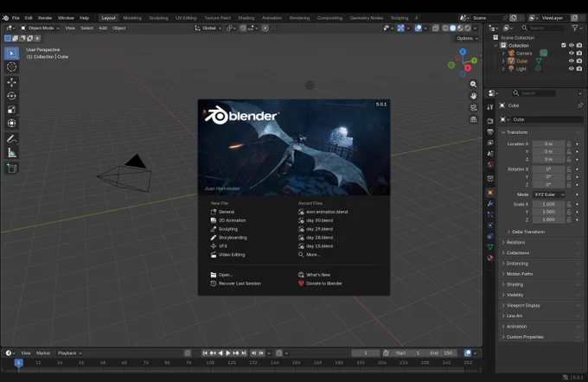Screen dimensions: 588x382
Task: Select the Annotate tool
Action: click(11, 139)
